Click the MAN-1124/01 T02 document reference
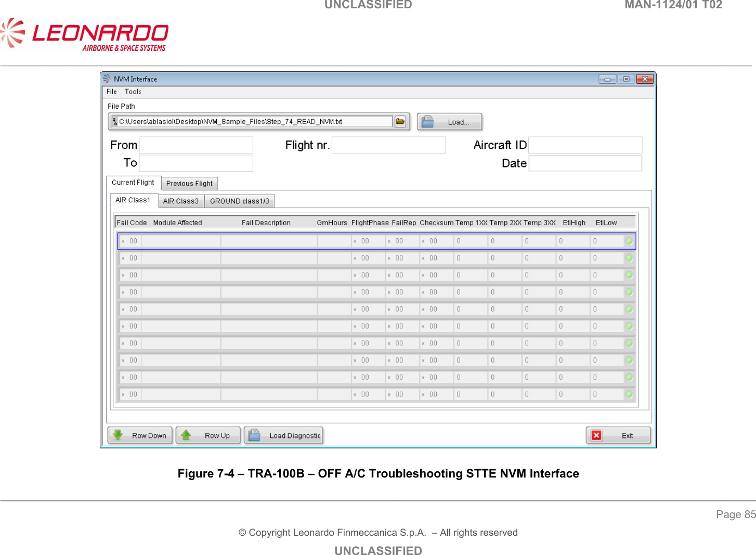The width and height of the screenshot is (756, 555). (x=673, y=5)
